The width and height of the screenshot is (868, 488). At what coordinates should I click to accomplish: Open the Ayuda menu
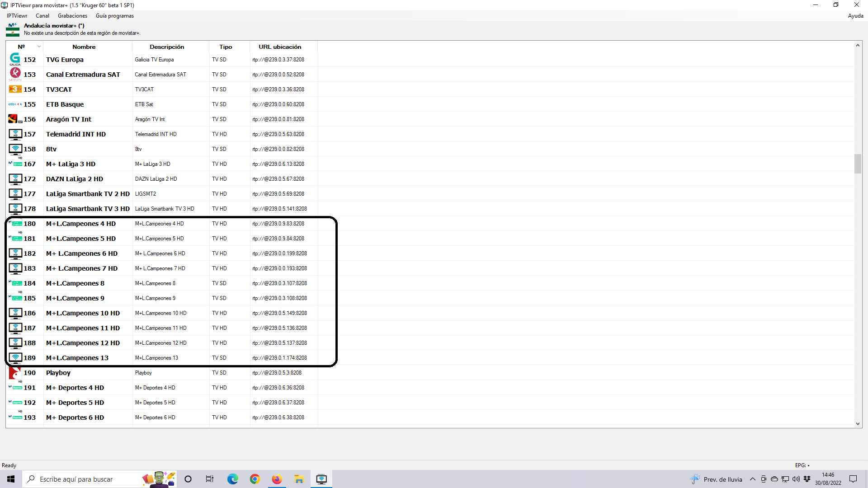pos(855,16)
